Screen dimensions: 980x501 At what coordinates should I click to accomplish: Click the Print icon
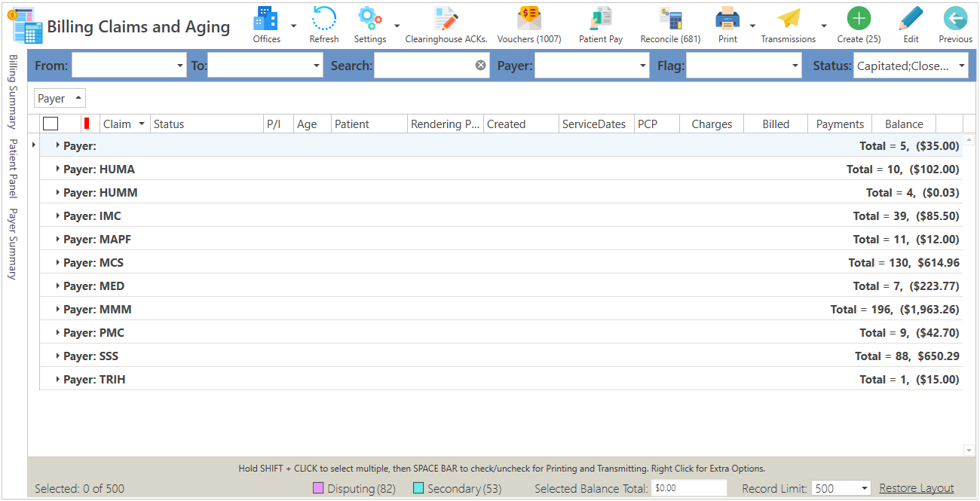pyautogui.click(x=727, y=18)
